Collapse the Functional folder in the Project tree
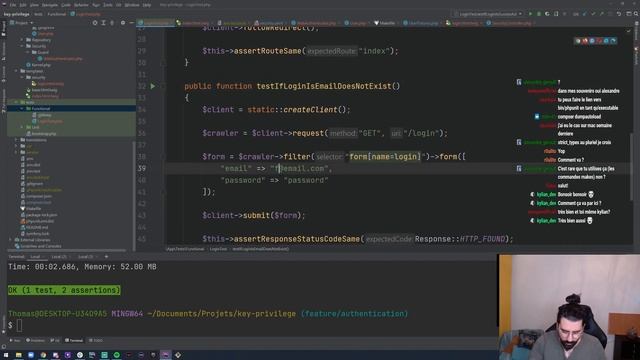Image resolution: width=640 pixels, height=360 pixels. tap(22, 109)
